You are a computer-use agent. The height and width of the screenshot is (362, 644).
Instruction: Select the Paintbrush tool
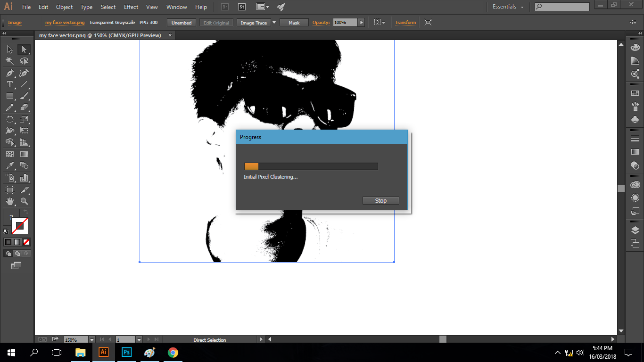click(24, 96)
